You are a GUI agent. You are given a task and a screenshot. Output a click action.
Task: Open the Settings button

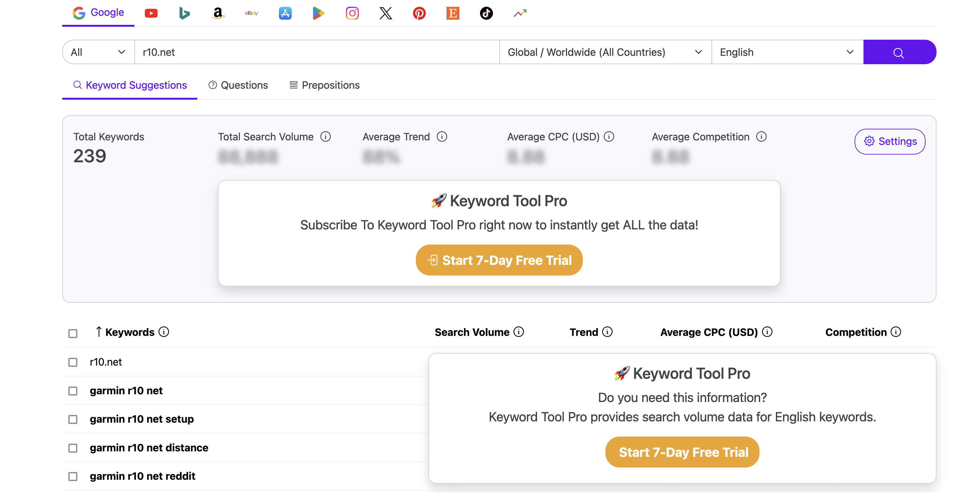click(x=890, y=142)
